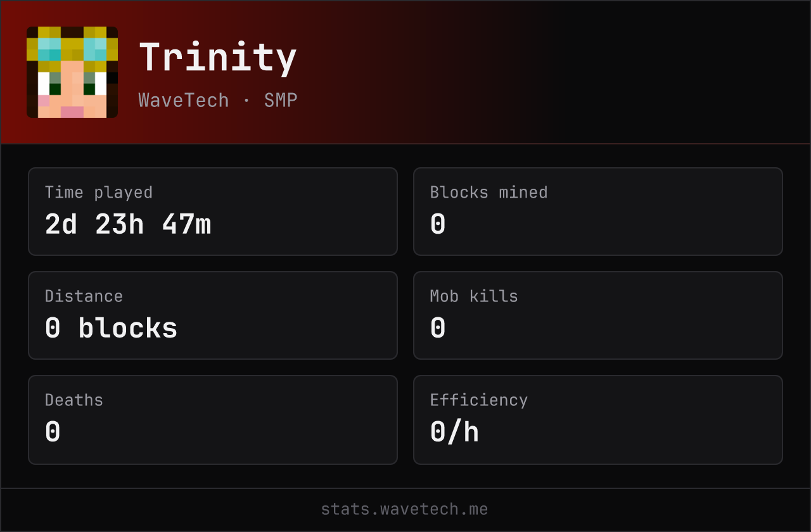Open the Time played stat card
Screen dimensions: 811x532
[213, 212]
